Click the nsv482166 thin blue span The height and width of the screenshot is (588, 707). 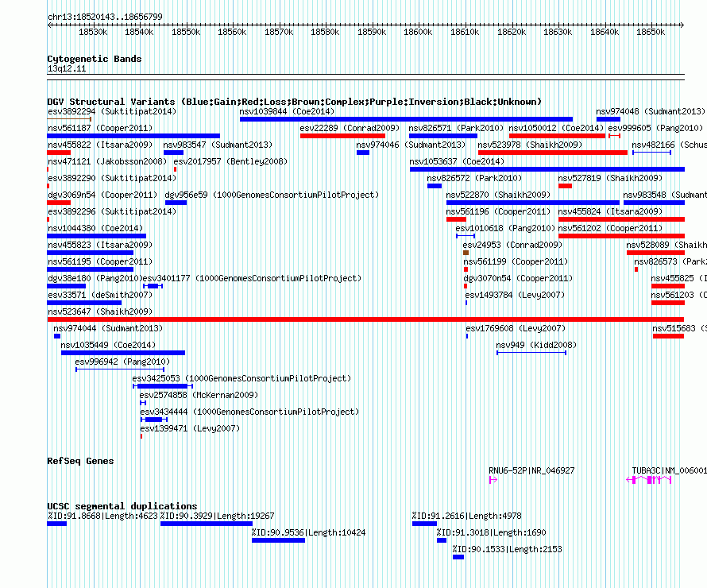click(651, 153)
